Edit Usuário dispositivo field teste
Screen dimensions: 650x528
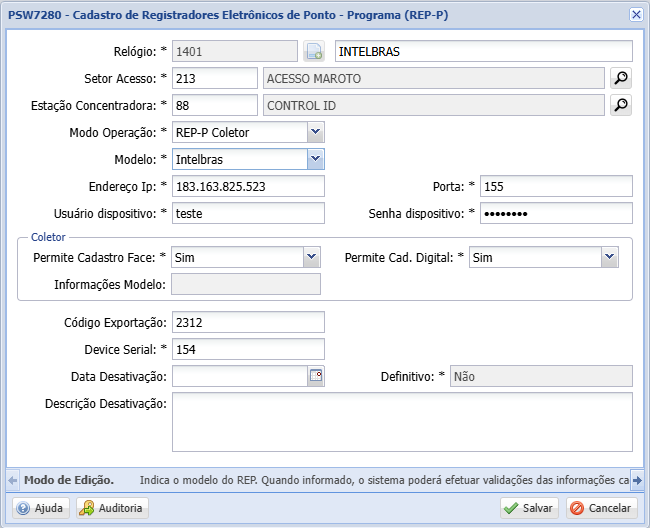(x=248, y=213)
